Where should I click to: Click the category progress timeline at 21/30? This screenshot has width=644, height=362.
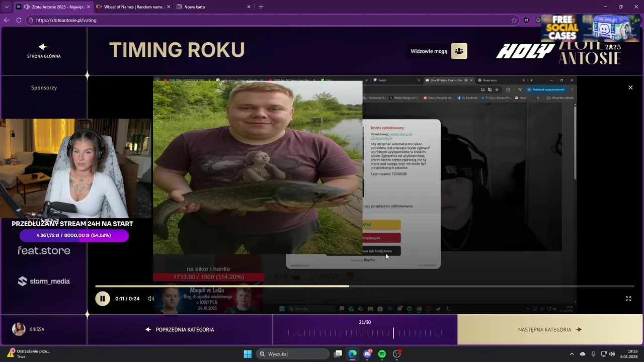click(365, 333)
